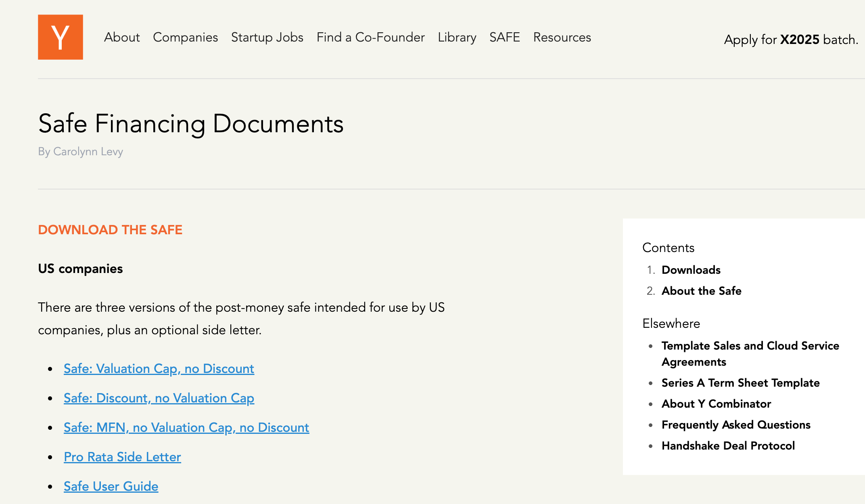Click Apply for X2025 batch link
The image size is (865, 504).
click(791, 40)
